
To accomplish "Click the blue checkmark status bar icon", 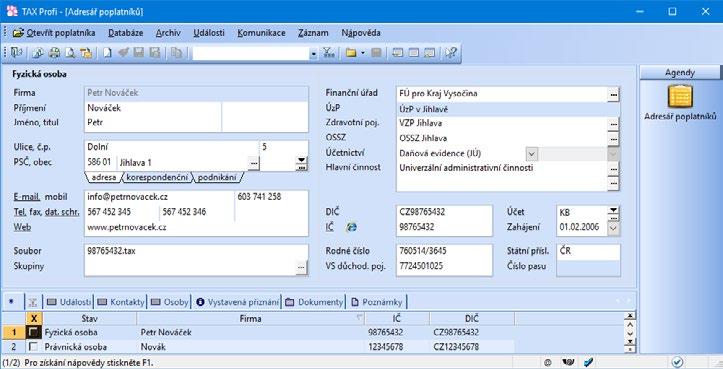I will (x=588, y=363).
